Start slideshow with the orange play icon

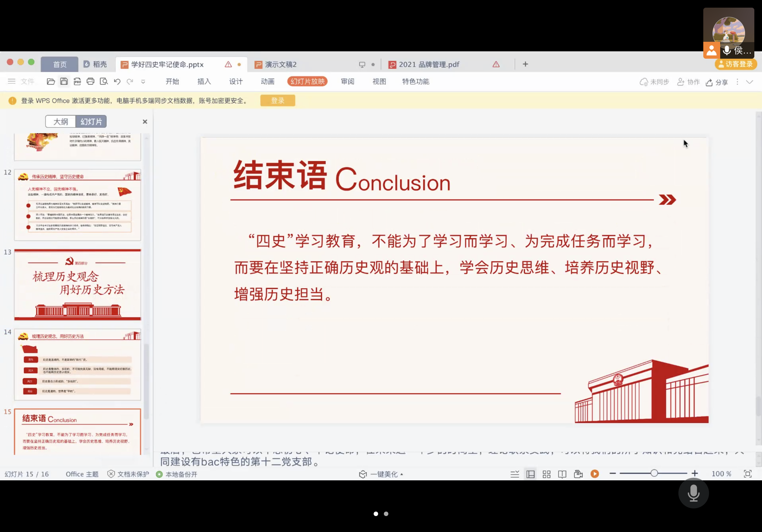[595, 474]
